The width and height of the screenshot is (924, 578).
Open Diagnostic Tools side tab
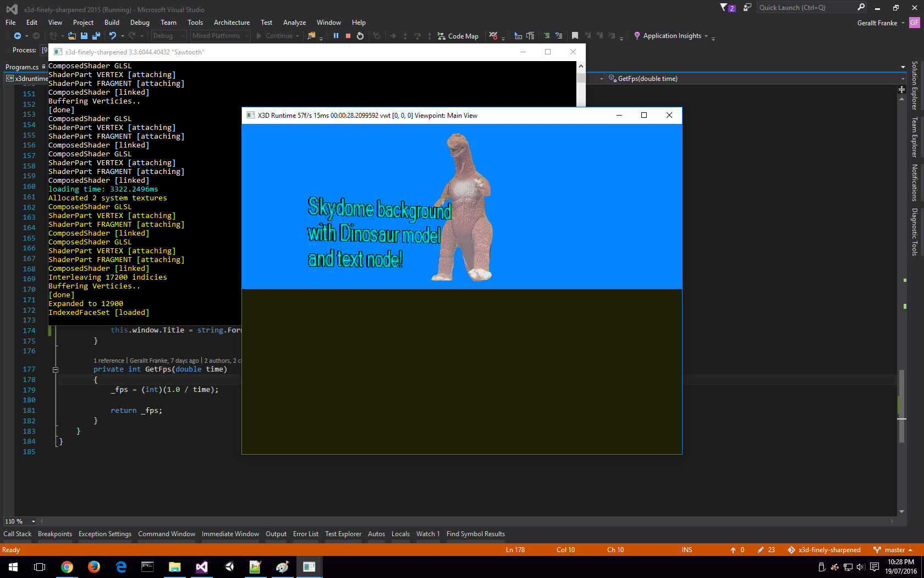pyautogui.click(x=915, y=232)
